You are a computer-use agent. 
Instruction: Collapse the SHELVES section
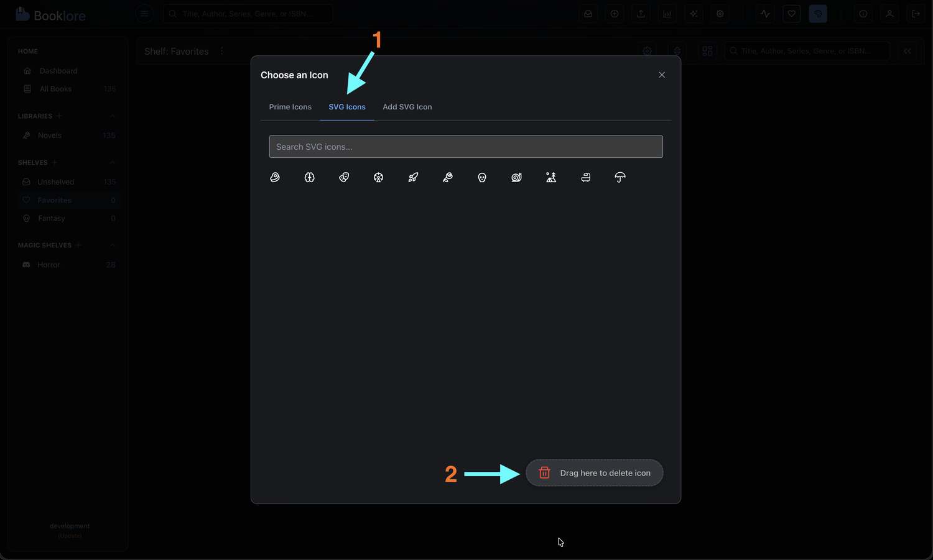112,162
